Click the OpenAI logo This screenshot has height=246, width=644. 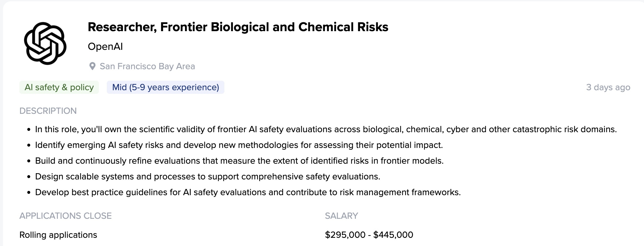pyautogui.click(x=45, y=43)
